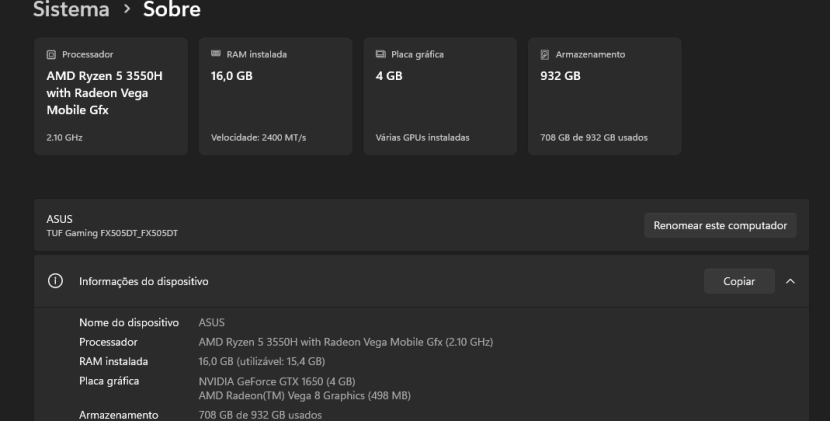Go back to Sistema breadcrumb
Viewport: 830px width, 421px height.
(71, 9)
